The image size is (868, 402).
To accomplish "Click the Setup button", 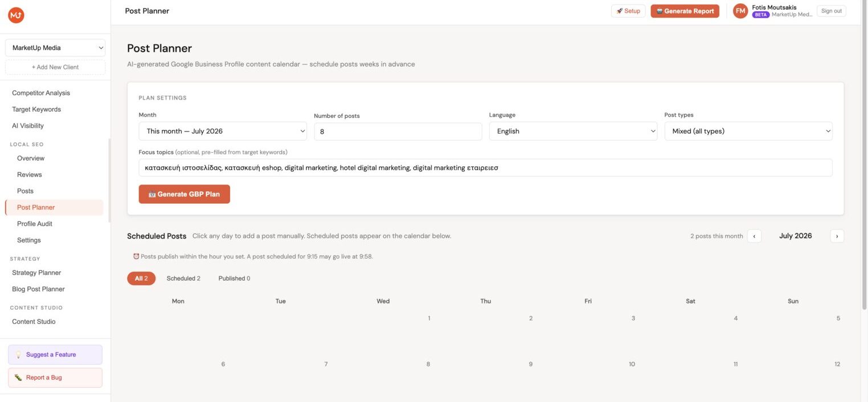I will (x=628, y=11).
